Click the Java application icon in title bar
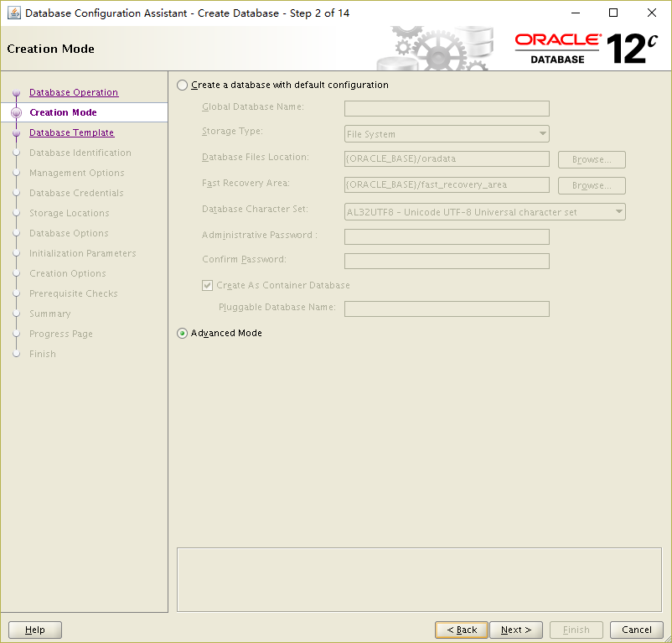 13,13
